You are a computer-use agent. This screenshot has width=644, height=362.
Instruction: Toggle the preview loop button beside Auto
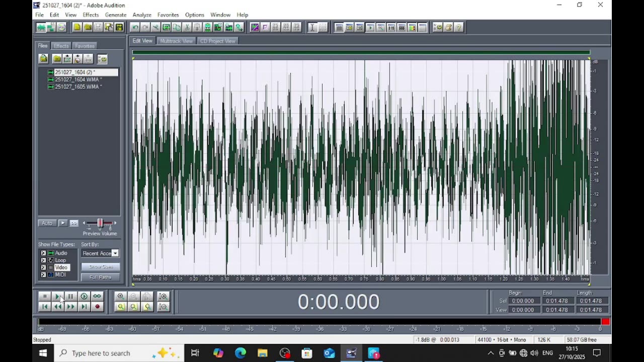74,223
